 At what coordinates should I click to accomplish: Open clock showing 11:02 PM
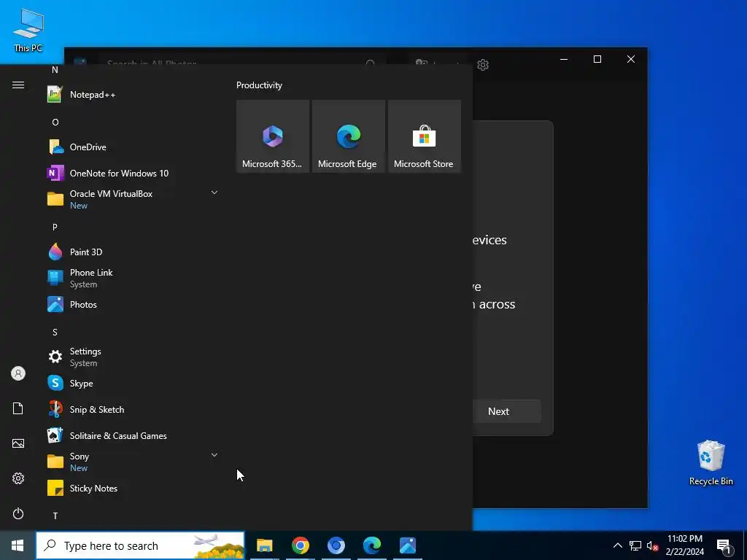tap(684, 545)
